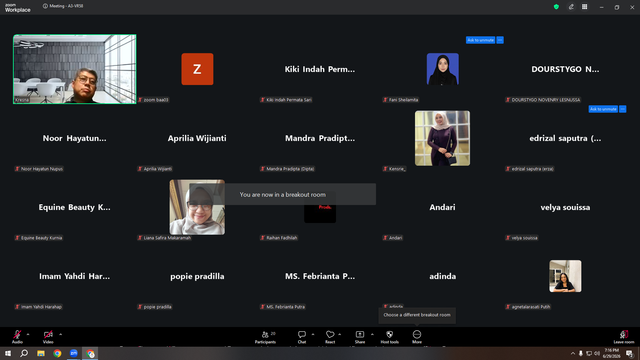640x360 pixels.
Task: Open the Participants panel
Action: click(265, 337)
